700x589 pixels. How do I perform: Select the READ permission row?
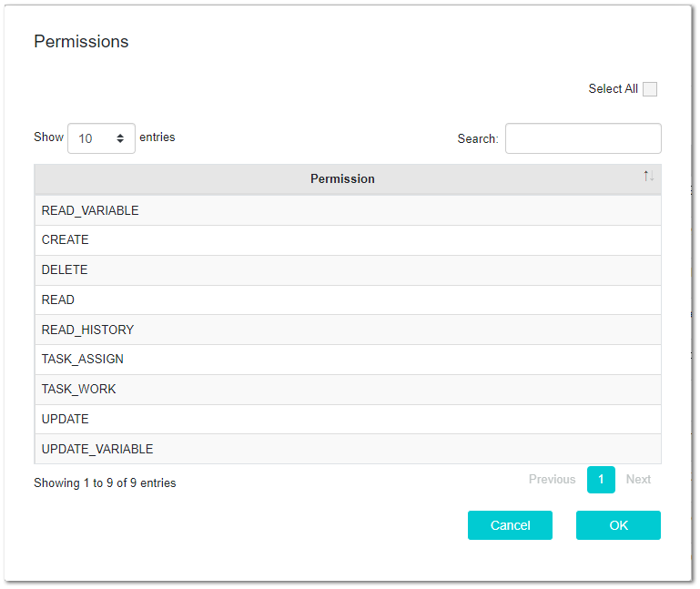(x=348, y=300)
